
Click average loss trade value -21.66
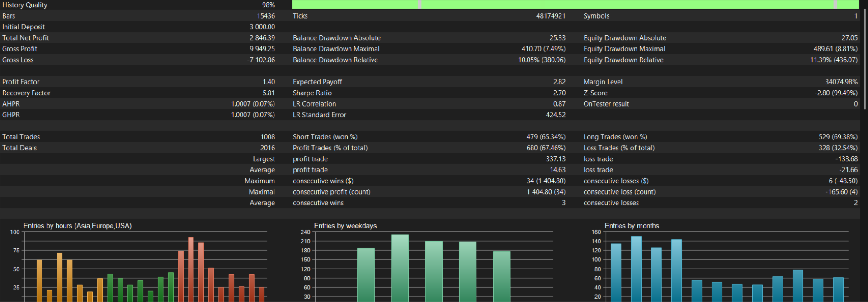coord(848,170)
